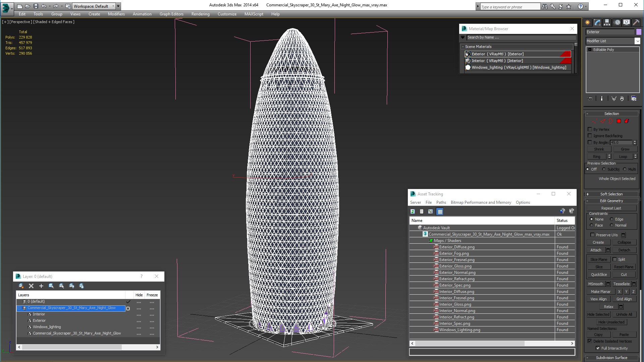644x362 pixels.
Task: Open the Rendering menu
Action: pyautogui.click(x=200, y=14)
